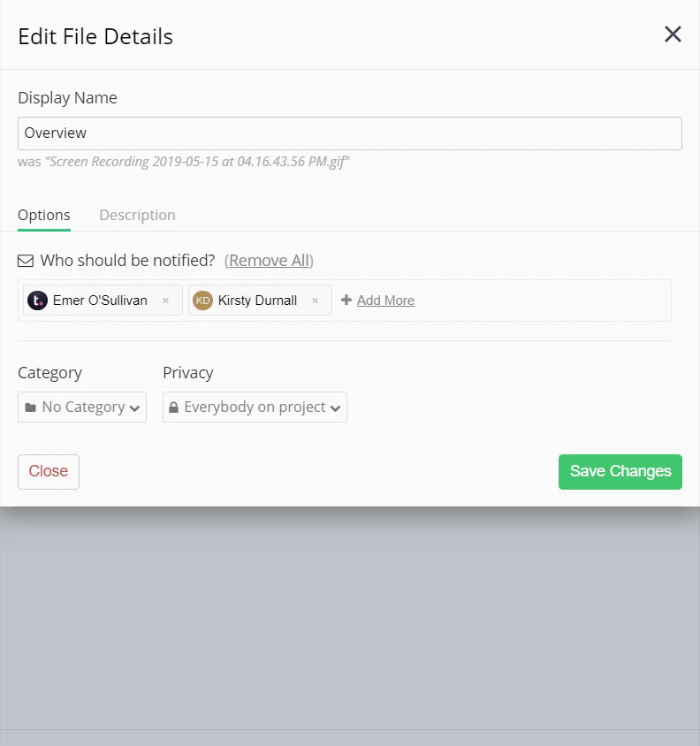Expand the Privacy chevron arrow
This screenshot has height=746, width=700.
tap(335, 408)
